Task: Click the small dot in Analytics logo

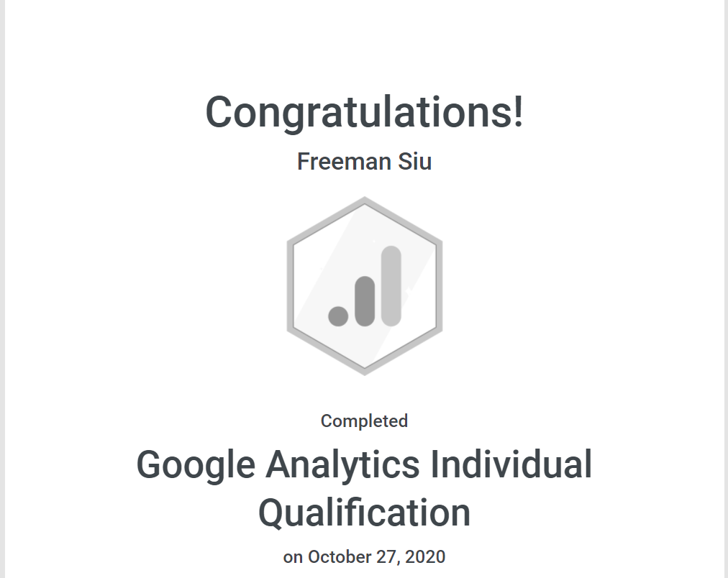Action: click(x=338, y=315)
